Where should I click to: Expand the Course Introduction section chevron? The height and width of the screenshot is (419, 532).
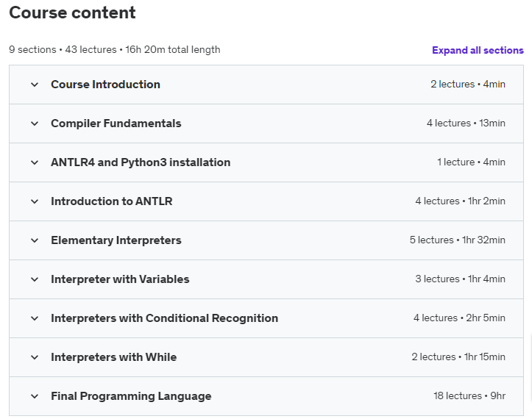pyautogui.click(x=35, y=85)
